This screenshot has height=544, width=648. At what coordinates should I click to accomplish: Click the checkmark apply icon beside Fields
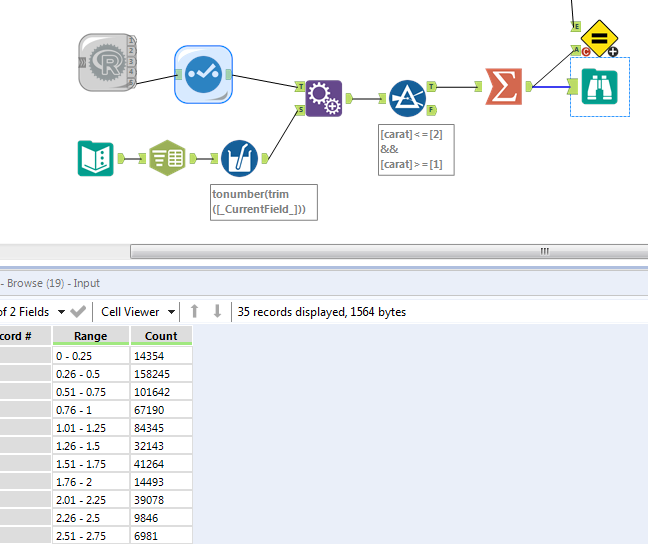tap(78, 311)
